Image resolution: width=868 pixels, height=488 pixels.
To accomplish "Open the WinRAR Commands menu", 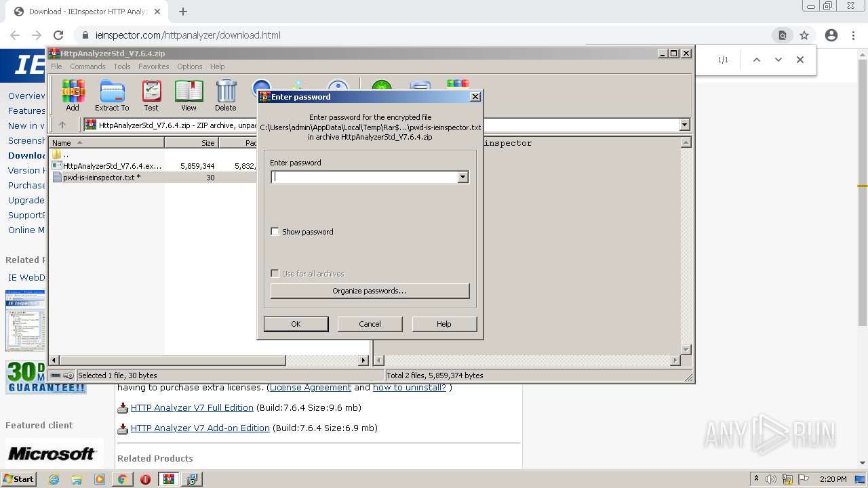I will point(87,66).
